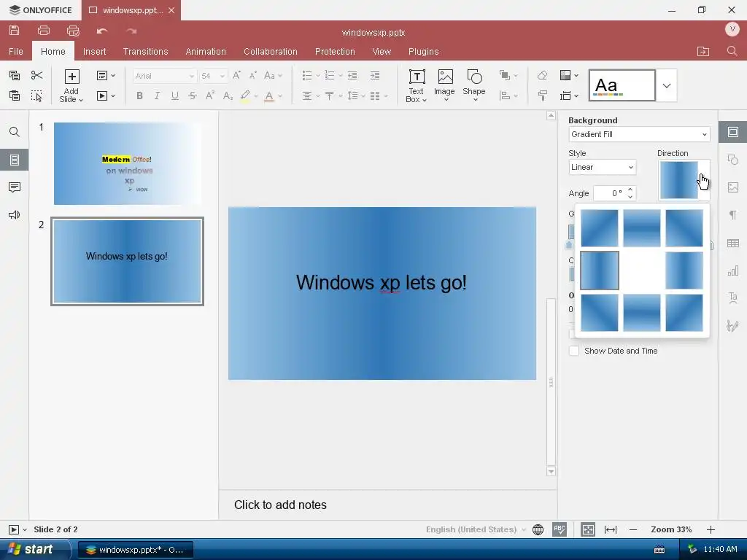
Task: Click the Save icon in the title bar
Action: pos(15,31)
